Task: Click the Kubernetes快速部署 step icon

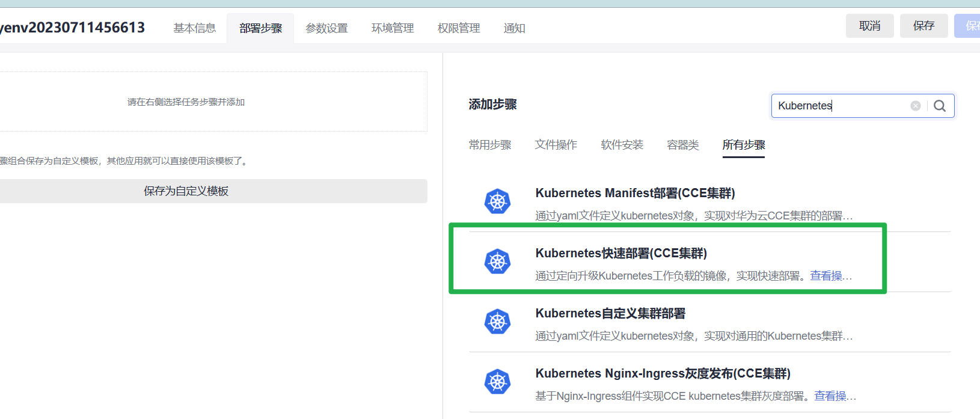Action: point(497,261)
